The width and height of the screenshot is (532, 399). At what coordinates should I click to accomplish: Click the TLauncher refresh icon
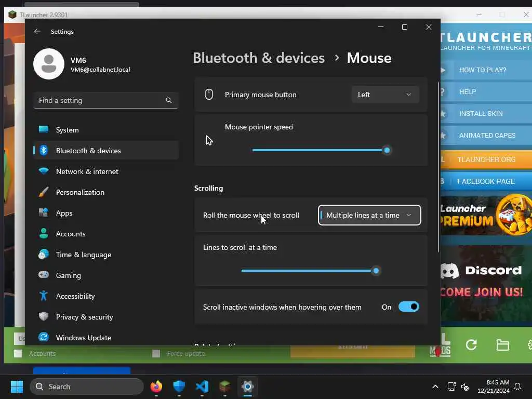[471, 345]
